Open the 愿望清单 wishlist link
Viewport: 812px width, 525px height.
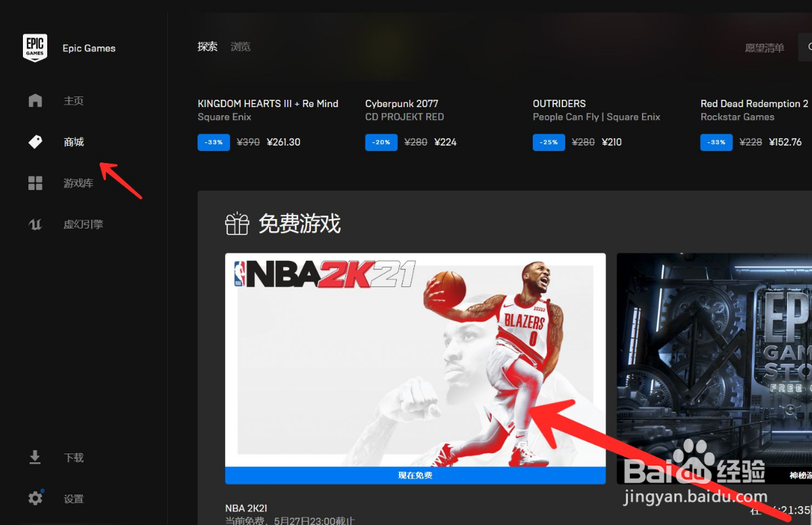[x=764, y=48]
